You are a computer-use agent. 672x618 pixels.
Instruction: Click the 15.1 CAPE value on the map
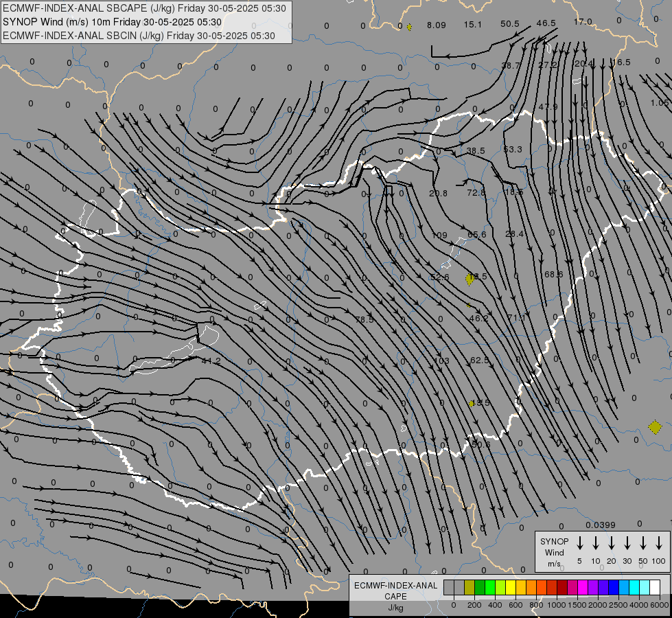coord(473,25)
